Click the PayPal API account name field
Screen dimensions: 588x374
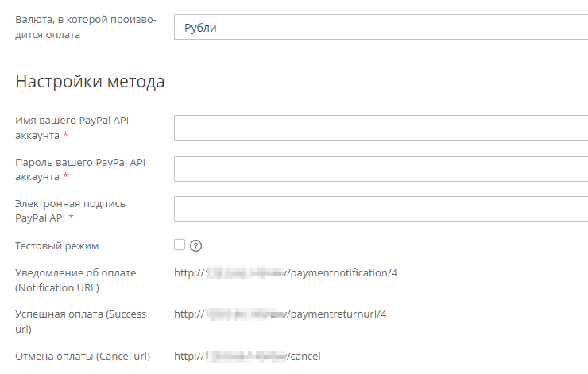[381, 128]
